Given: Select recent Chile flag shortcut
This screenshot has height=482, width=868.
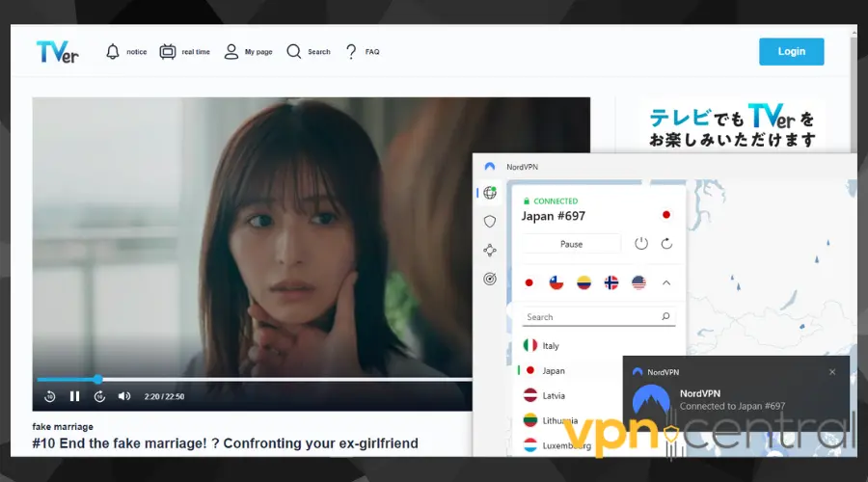Looking at the screenshot, I should [x=556, y=282].
